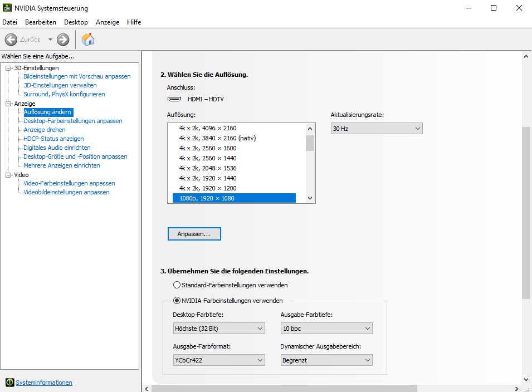The width and height of the screenshot is (532, 392).
Task: Minimize the NVIDIA Systemsteuerung window
Action: [x=468, y=8]
